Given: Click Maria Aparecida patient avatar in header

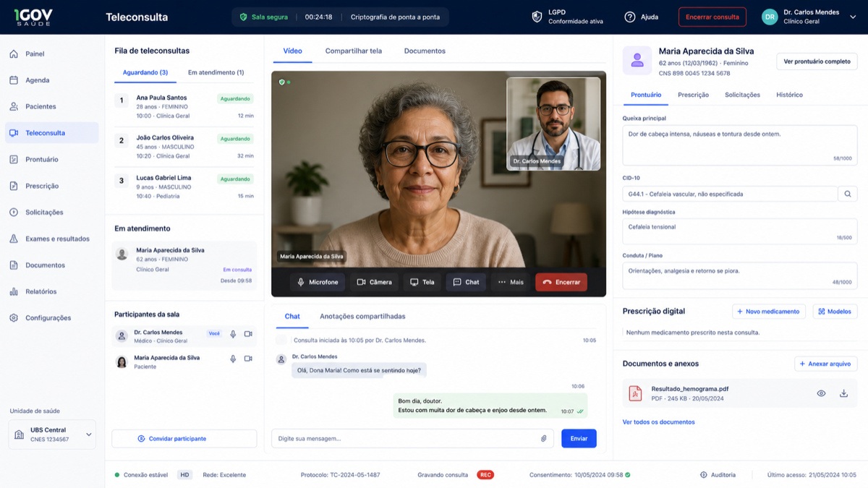Looking at the screenshot, I should (637, 61).
